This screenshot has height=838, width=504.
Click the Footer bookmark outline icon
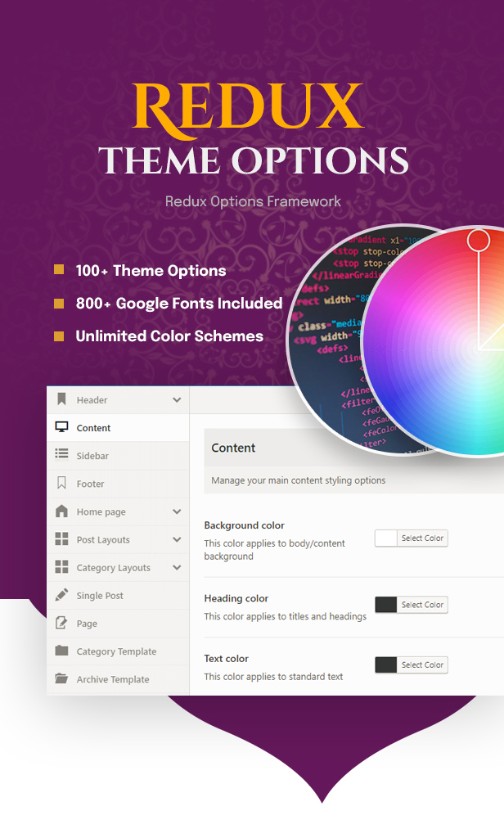pos(61,483)
